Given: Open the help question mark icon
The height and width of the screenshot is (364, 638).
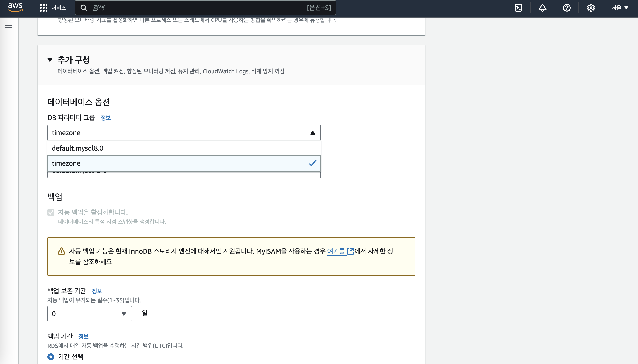Looking at the screenshot, I should [567, 8].
